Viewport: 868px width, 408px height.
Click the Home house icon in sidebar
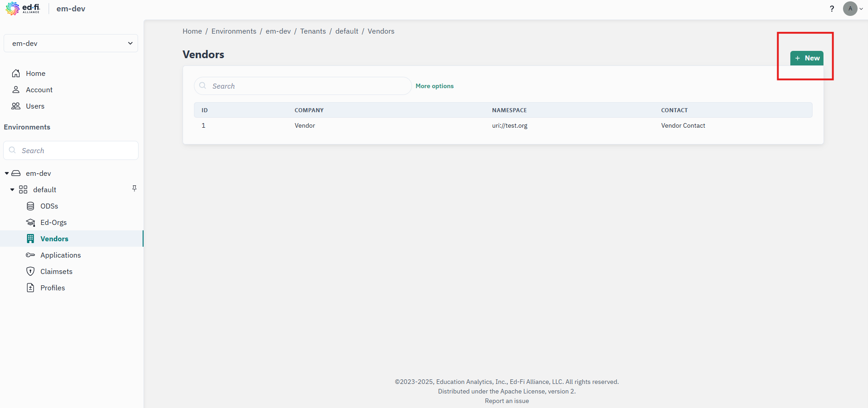(x=16, y=73)
